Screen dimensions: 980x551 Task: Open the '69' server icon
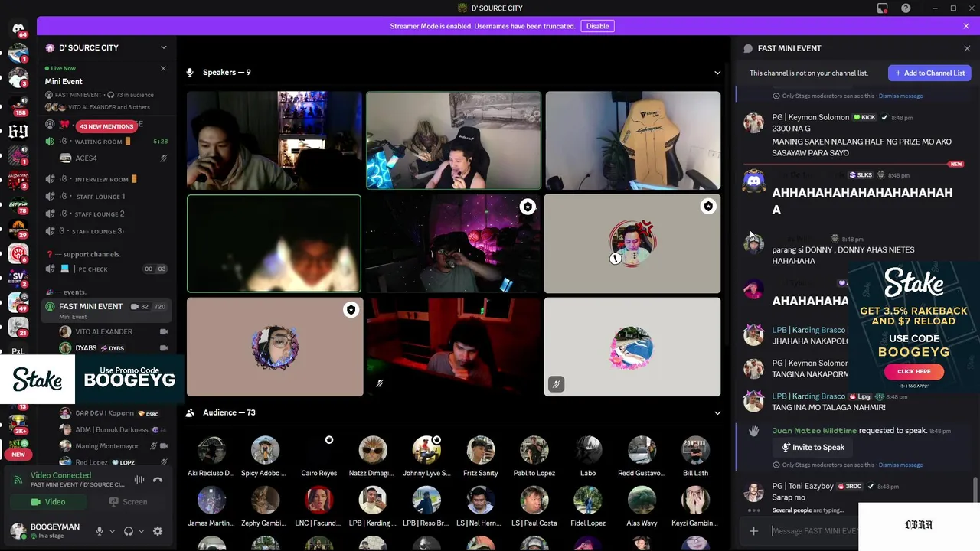coord(18,131)
